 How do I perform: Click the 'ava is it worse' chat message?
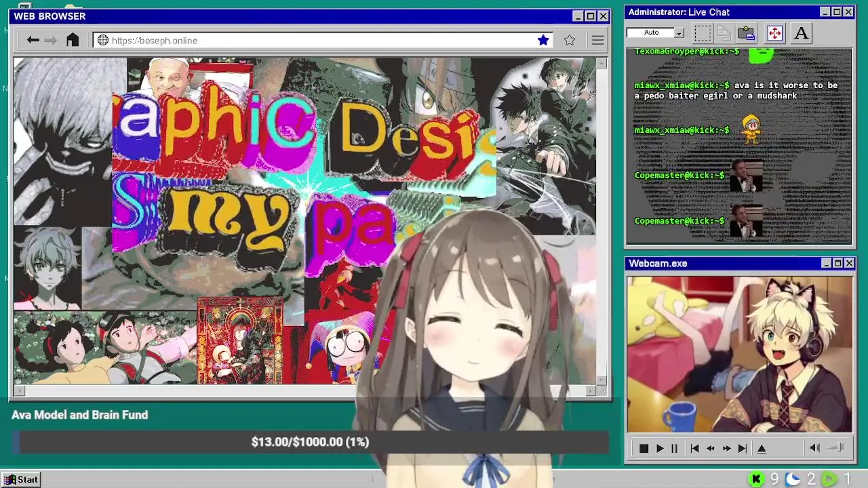click(736, 90)
